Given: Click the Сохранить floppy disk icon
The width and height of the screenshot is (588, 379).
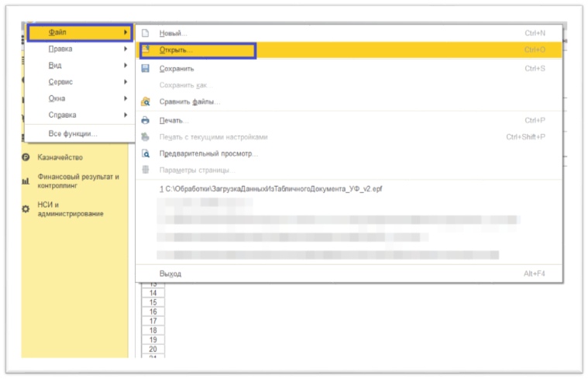Looking at the screenshot, I should point(145,68).
